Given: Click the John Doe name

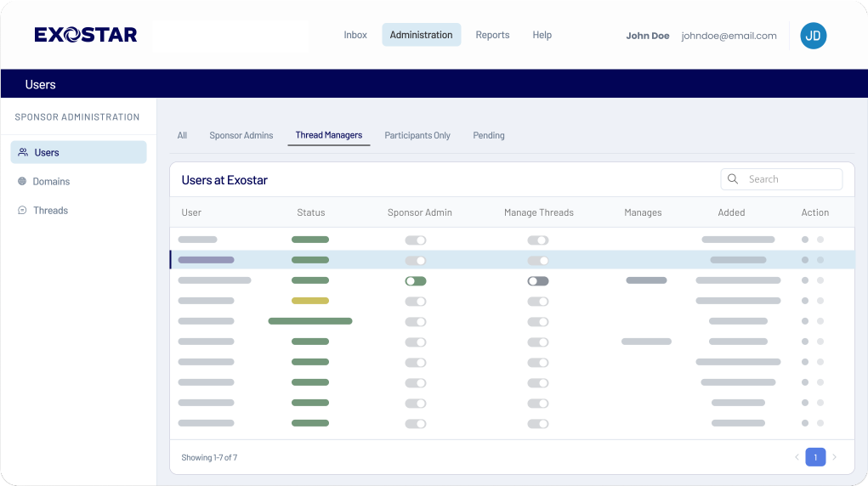Looking at the screenshot, I should point(648,36).
